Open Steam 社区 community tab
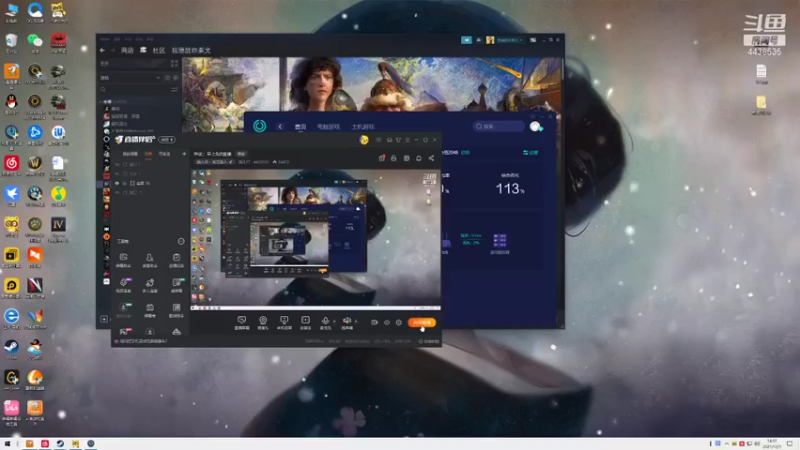Viewport: 800px width, 450px height. pos(159,51)
